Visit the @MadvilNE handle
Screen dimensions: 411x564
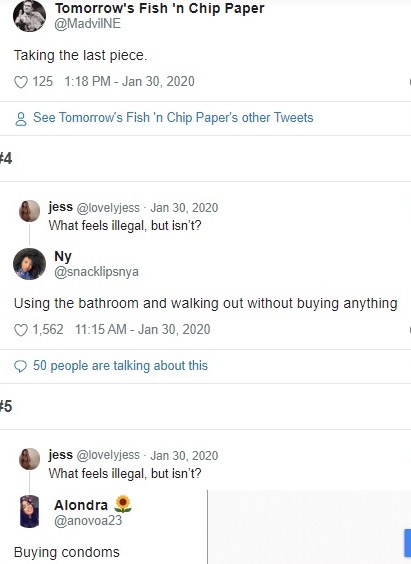[87, 24]
